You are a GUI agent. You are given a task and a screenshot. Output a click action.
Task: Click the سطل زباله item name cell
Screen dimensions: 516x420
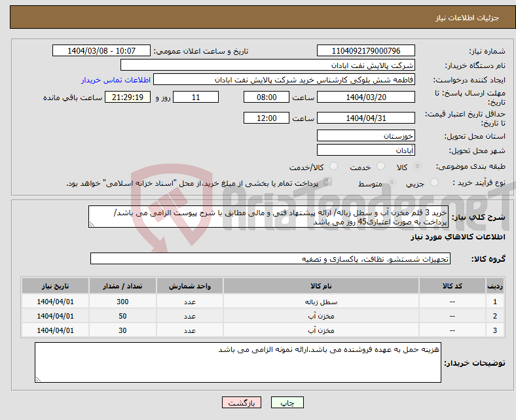point(321,302)
